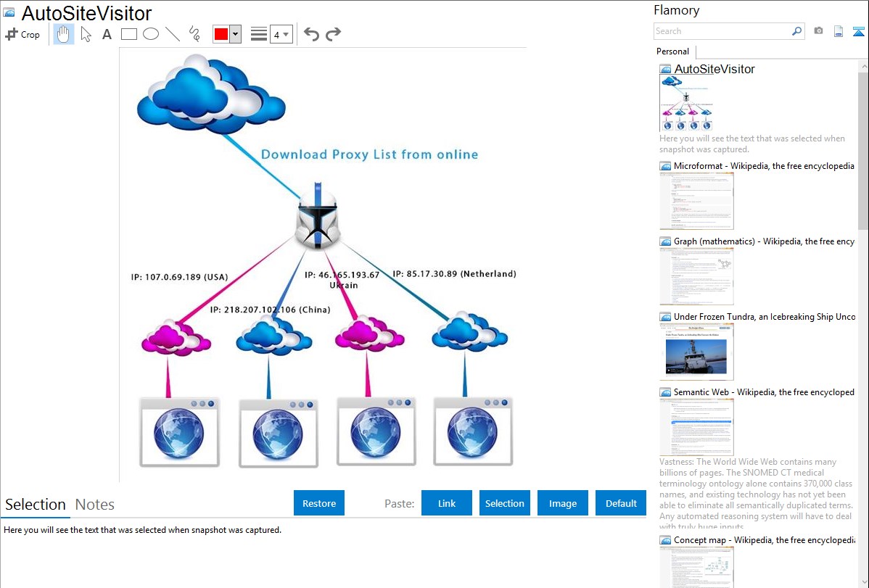
Task: Open the AutoSiteVisitor snapshot thumbnail
Action: (686, 103)
